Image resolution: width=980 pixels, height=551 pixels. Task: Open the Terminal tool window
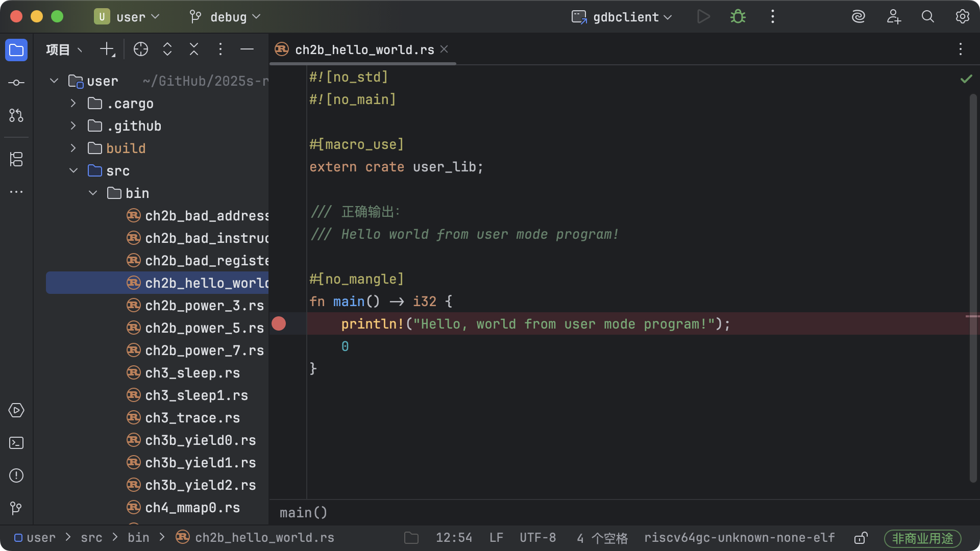pyautogui.click(x=16, y=443)
